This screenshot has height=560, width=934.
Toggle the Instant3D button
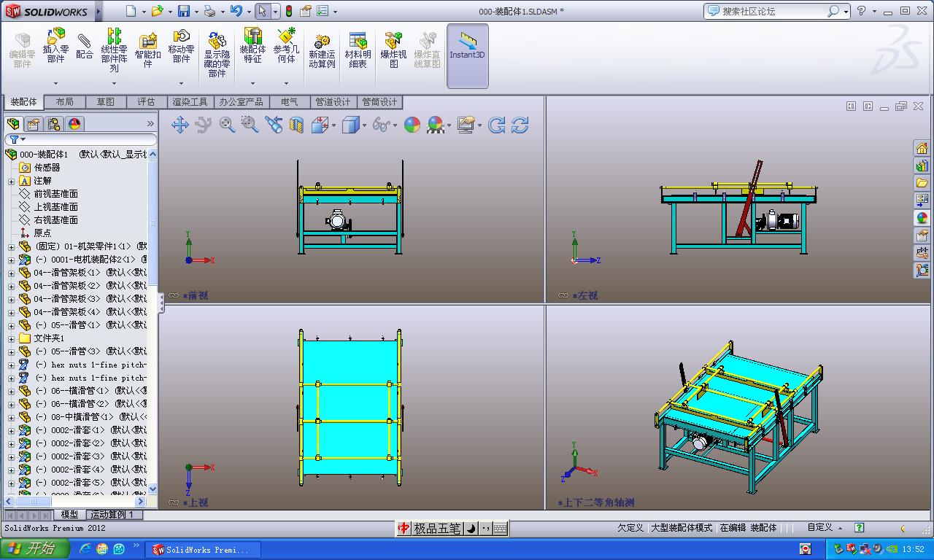[x=467, y=55]
